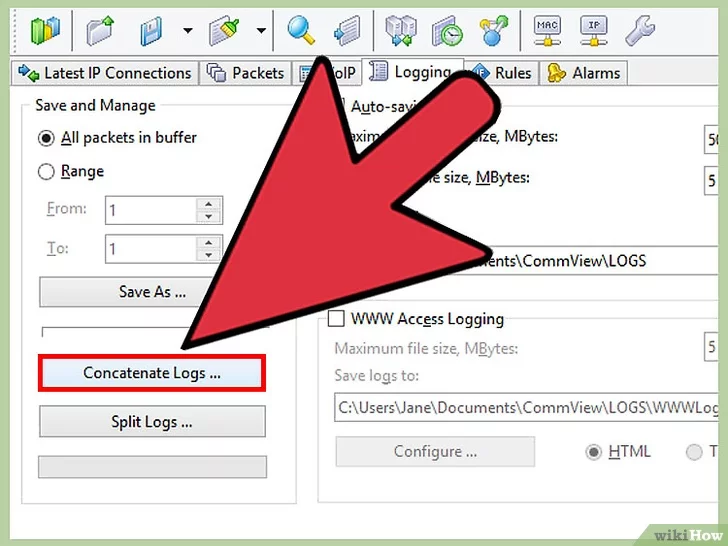Click the floppy disk save icon
This screenshot has height=546, width=728.
click(151, 31)
